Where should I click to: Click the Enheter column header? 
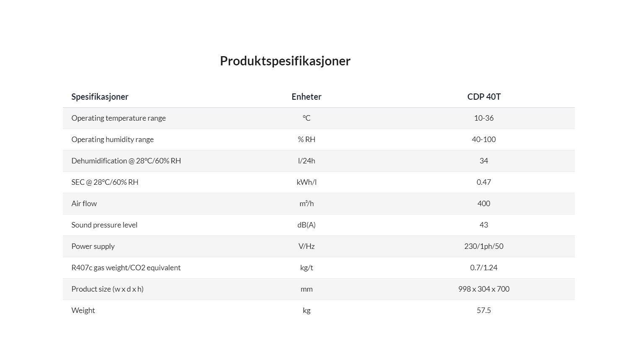point(306,97)
